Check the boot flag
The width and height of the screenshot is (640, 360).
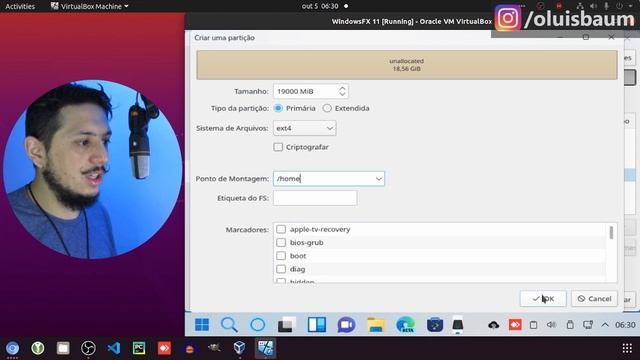coord(281,256)
